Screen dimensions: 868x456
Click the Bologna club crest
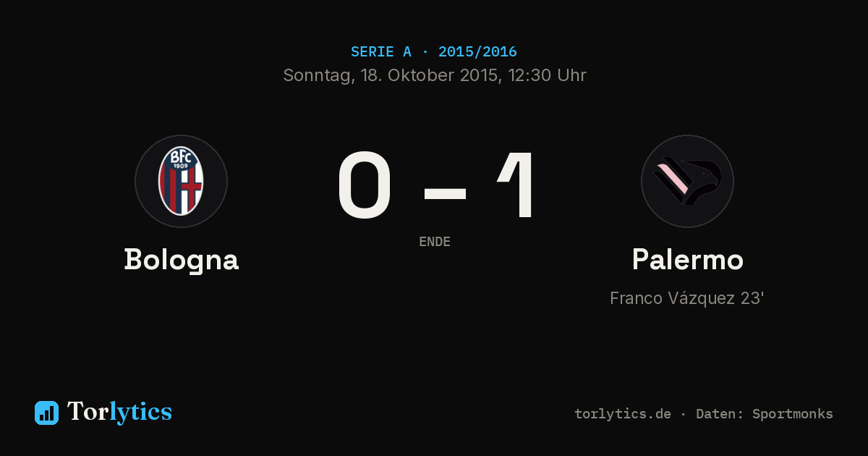[181, 181]
